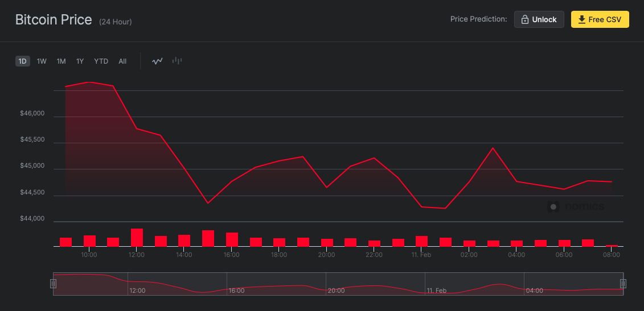Select the 1Y time range tab

pyautogui.click(x=80, y=61)
